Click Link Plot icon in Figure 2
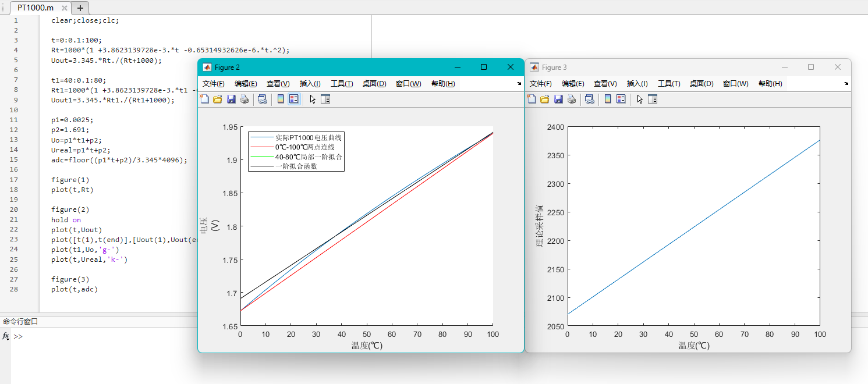 pos(263,99)
